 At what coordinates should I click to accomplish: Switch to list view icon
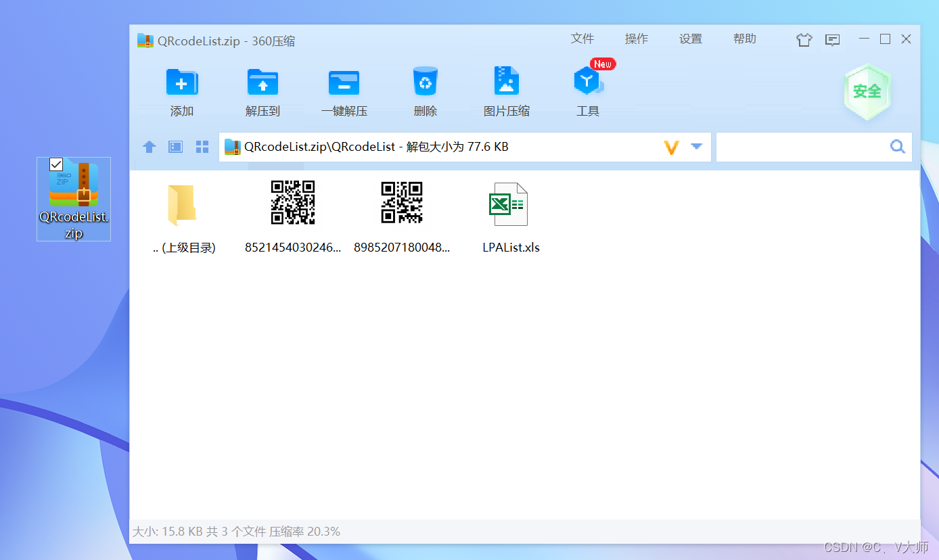(x=176, y=147)
